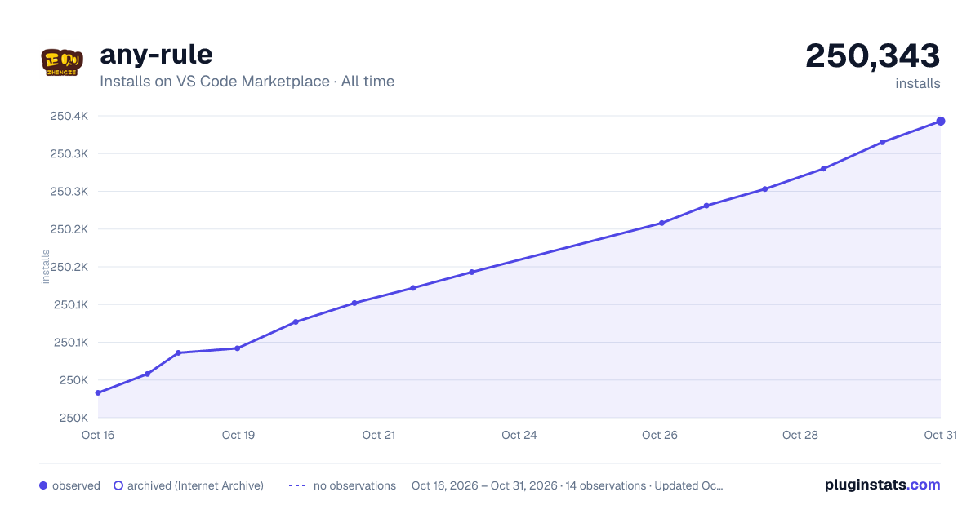Click the 250.4K y-axis label

69,116
